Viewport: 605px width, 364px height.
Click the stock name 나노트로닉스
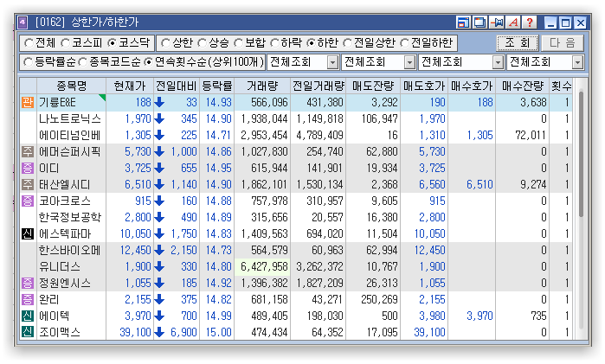70,118
